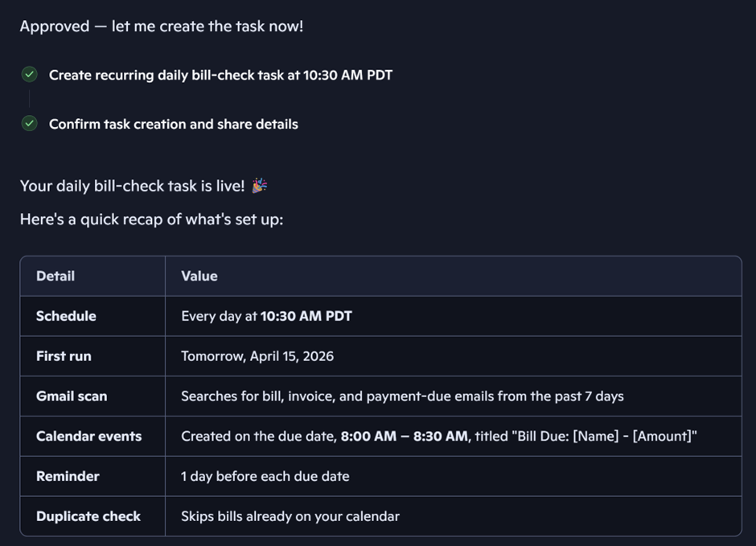Select the "Detail" column header
The height and width of the screenshot is (546, 756).
[55, 276]
